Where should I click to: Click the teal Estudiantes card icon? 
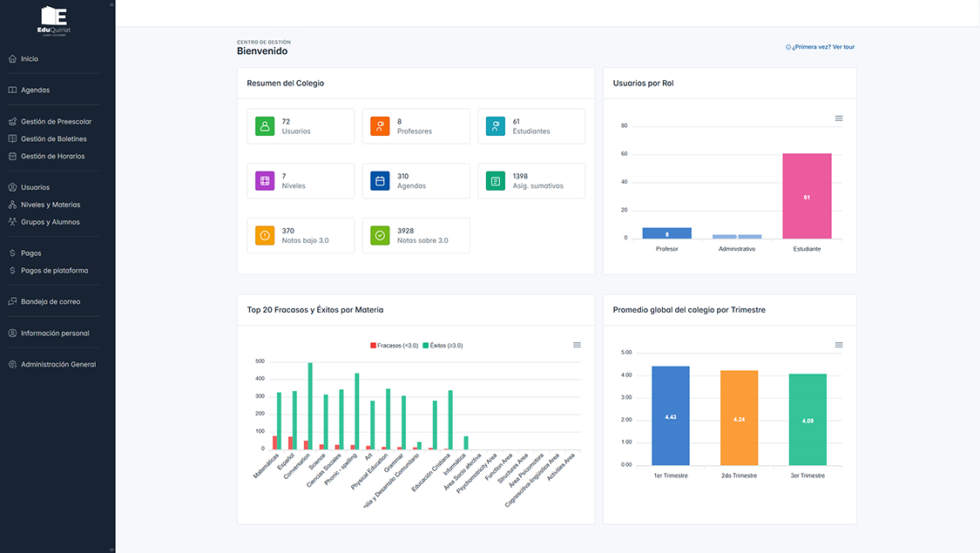click(496, 126)
